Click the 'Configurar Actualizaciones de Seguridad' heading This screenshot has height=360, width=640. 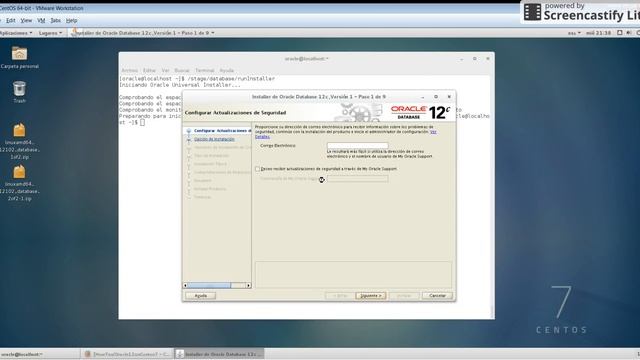point(236,113)
